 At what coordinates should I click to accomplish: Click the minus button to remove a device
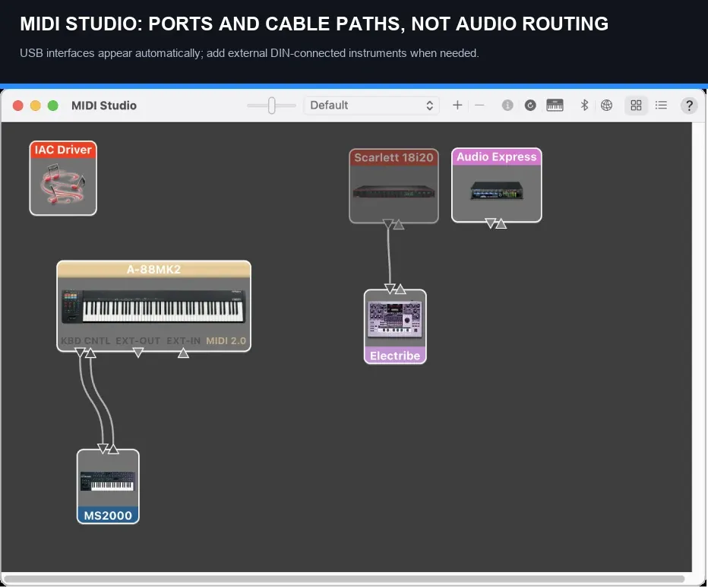[x=479, y=106]
